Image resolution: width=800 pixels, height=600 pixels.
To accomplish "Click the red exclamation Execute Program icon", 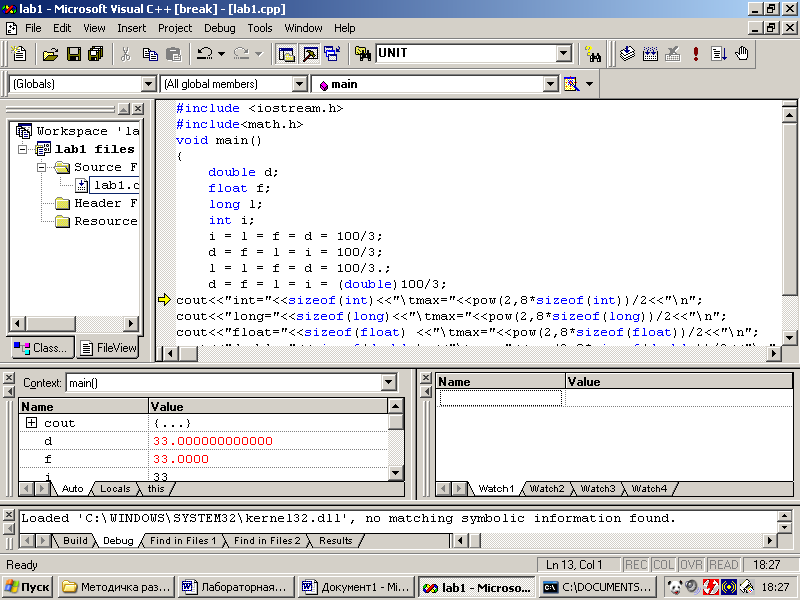I will click(x=695, y=53).
